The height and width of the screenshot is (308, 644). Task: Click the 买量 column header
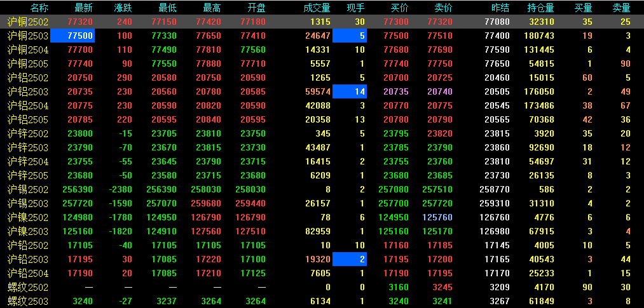[584, 8]
